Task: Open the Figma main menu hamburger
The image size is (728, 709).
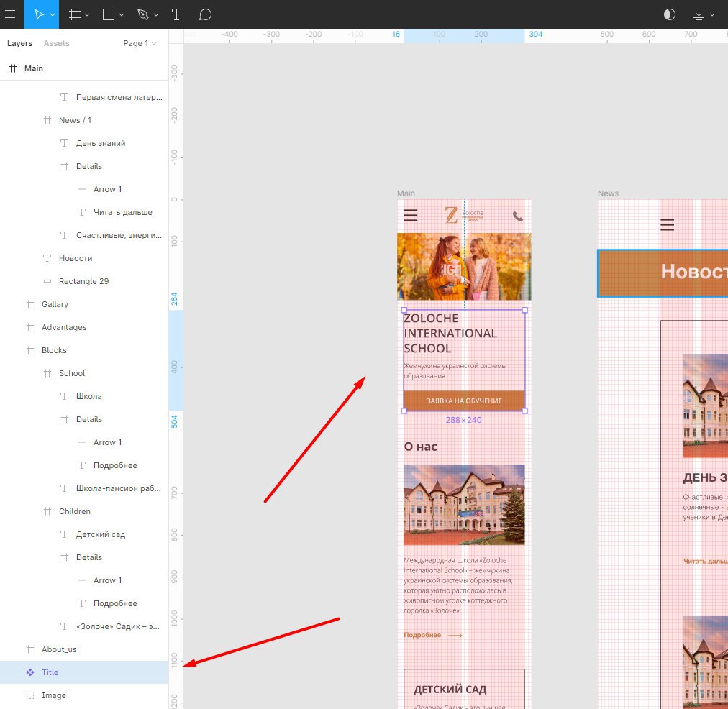Action: pyautogui.click(x=10, y=14)
